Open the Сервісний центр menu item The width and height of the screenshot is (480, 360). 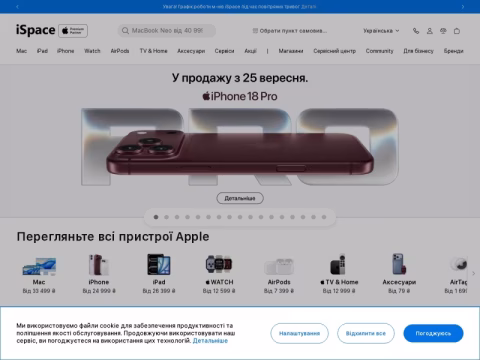334,51
